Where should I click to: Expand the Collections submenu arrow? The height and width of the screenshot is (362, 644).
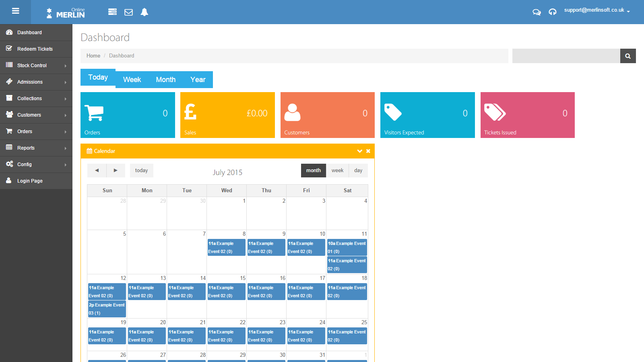(x=66, y=99)
